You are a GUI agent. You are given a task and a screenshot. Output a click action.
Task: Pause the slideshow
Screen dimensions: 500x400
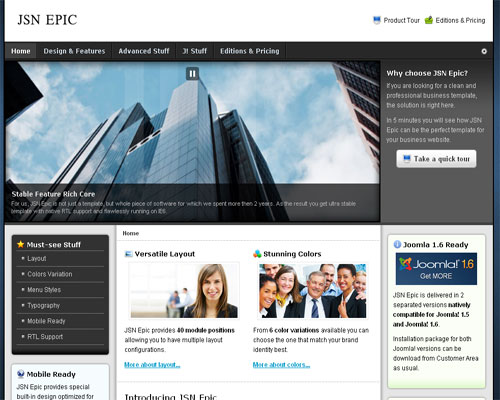pyautogui.click(x=192, y=74)
